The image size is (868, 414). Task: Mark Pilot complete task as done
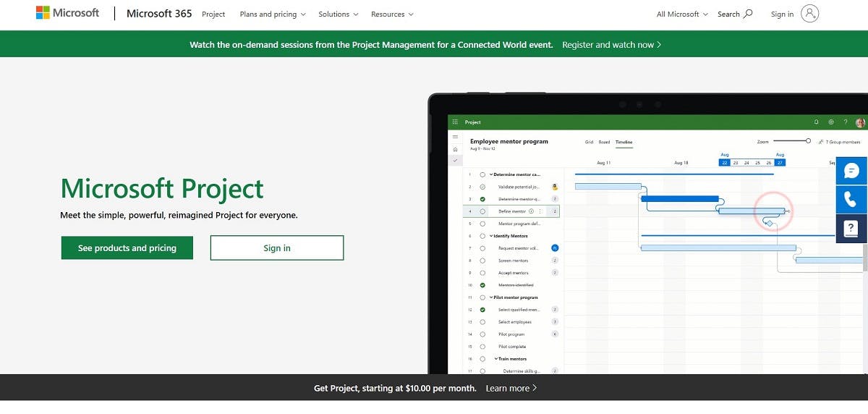coord(482,347)
